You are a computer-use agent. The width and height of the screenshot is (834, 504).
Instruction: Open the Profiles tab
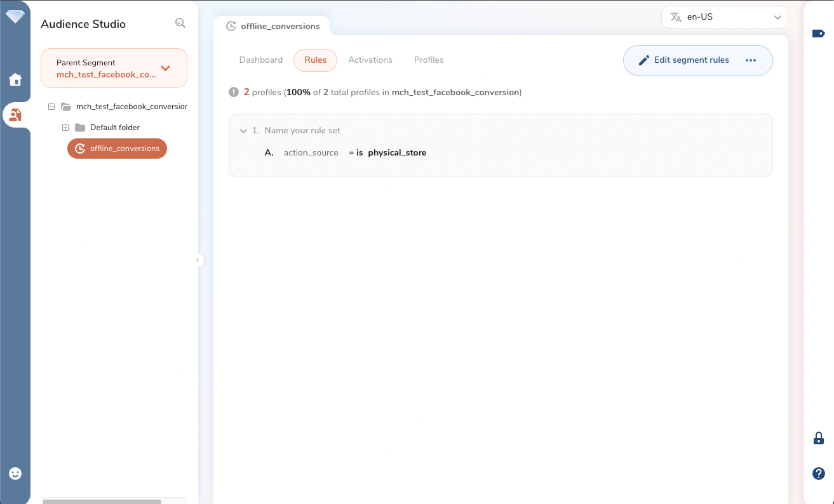point(429,60)
